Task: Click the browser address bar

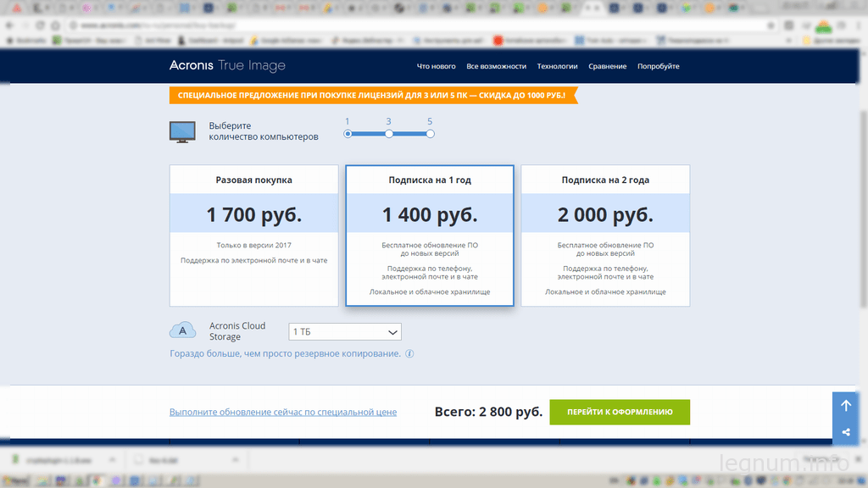Action: pyautogui.click(x=420, y=25)
